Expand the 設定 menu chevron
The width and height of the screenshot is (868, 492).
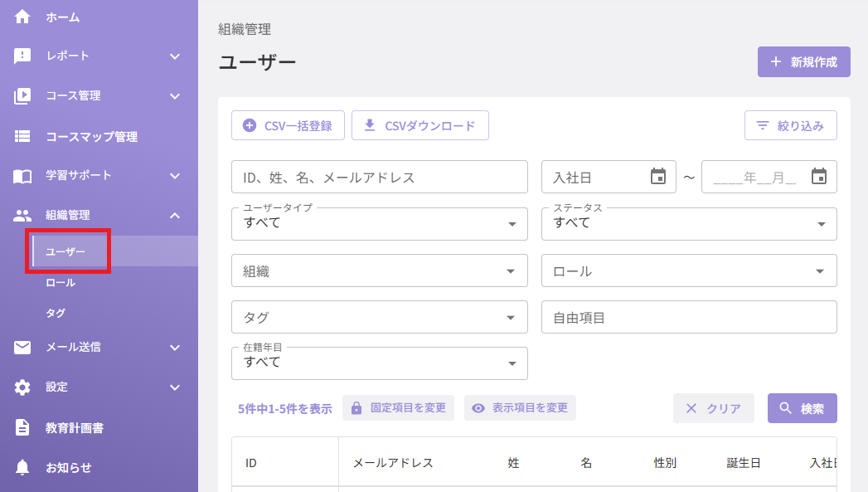175,387
